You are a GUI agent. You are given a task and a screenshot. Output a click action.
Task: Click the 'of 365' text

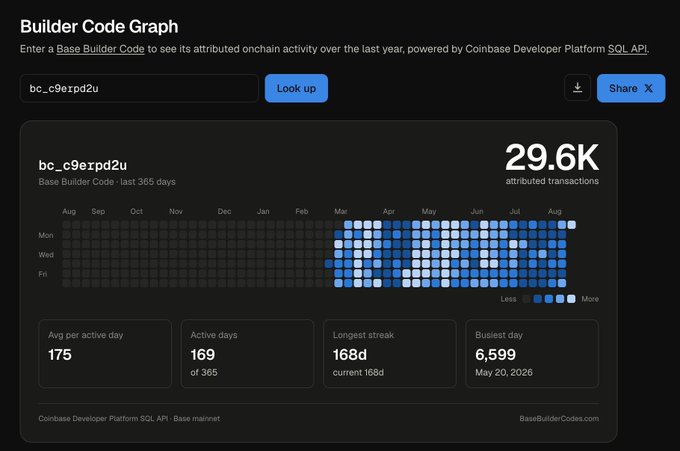pos(204,373)
